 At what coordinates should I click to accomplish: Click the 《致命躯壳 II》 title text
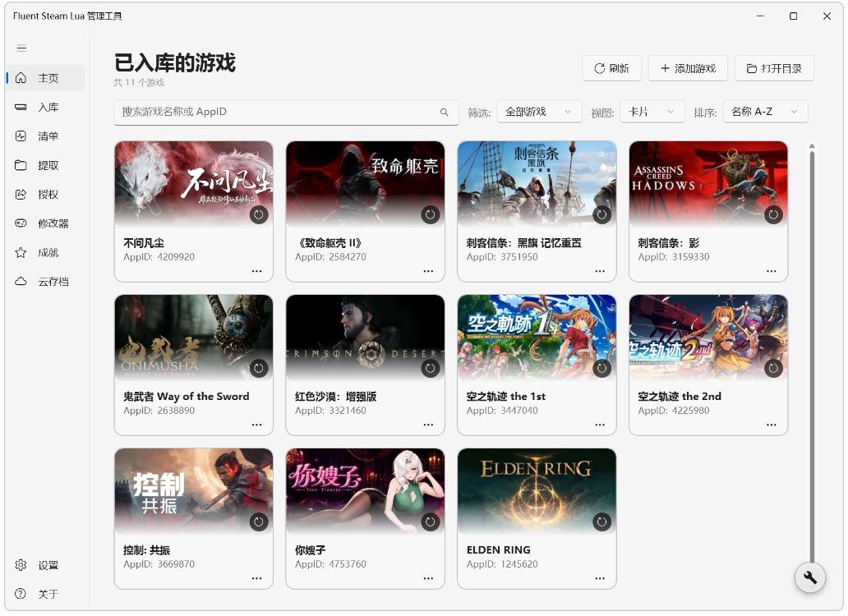pos(330,243)
